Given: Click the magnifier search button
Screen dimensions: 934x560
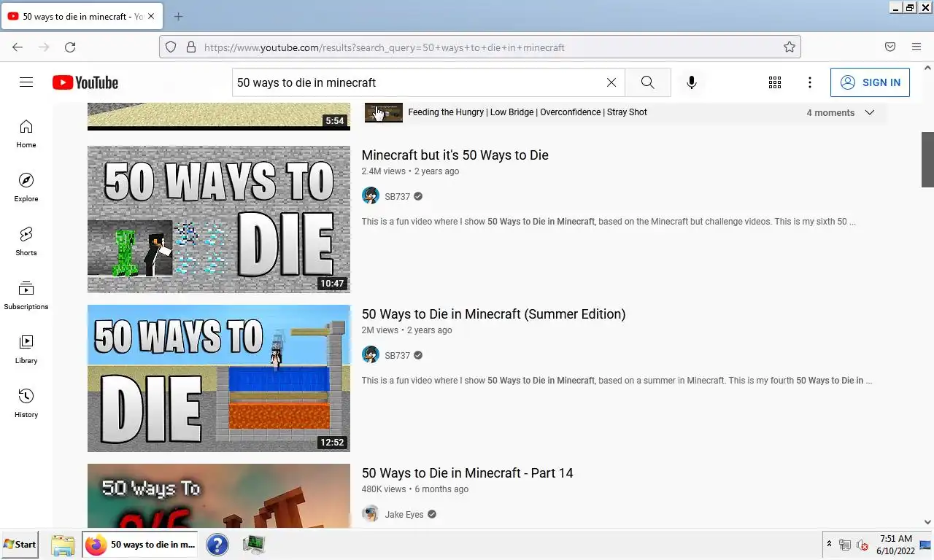Looking at the screenshot, I should click(647, 82).
